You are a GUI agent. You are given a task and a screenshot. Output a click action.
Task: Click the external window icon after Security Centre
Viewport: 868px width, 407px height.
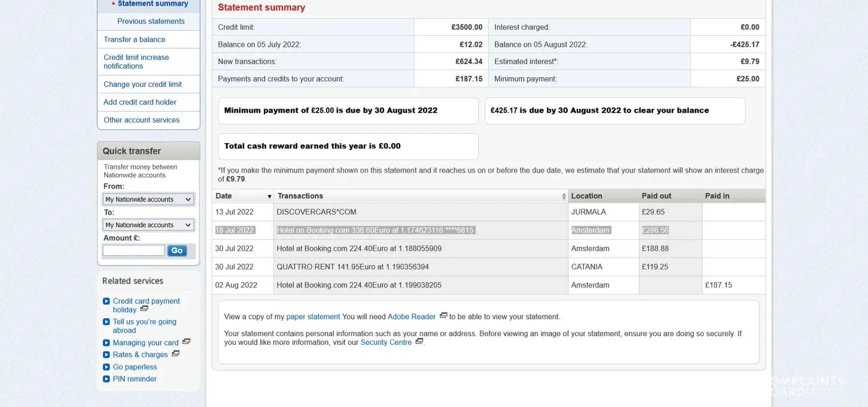point(419,341)
